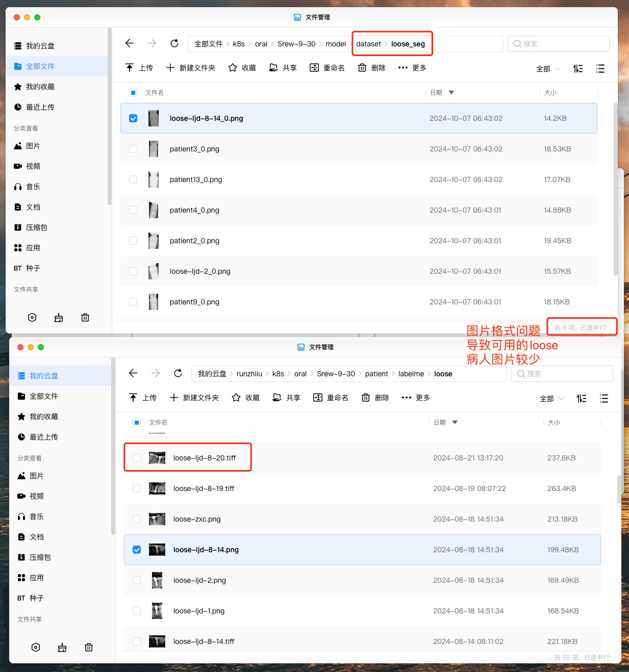Open 更多 menu in bottom window

point(416,398)
